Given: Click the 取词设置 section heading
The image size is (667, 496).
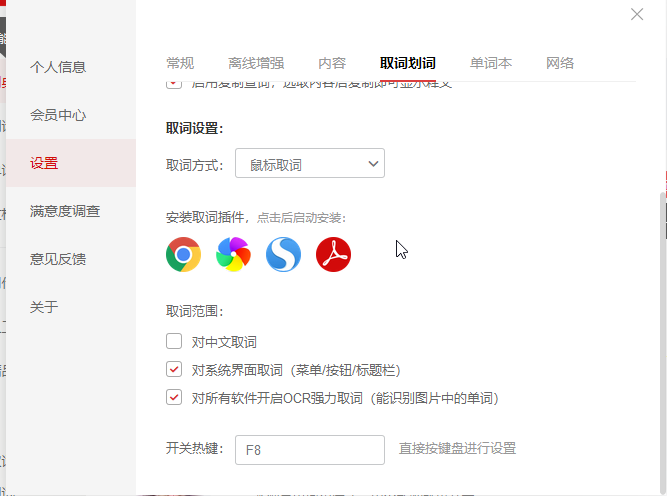Looking at the screenshot, I should [194, 128].
